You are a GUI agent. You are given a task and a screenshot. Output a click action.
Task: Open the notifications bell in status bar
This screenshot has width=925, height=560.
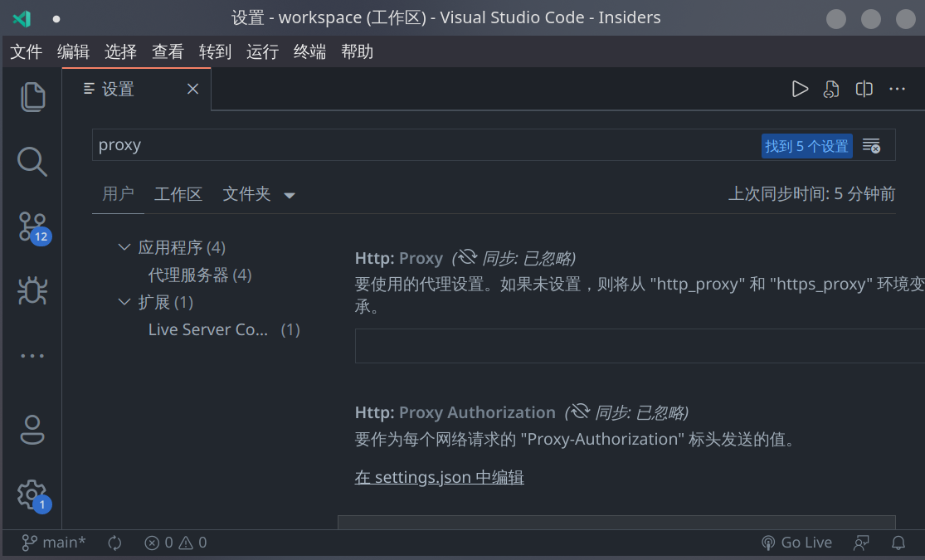[x=898, y=543]
